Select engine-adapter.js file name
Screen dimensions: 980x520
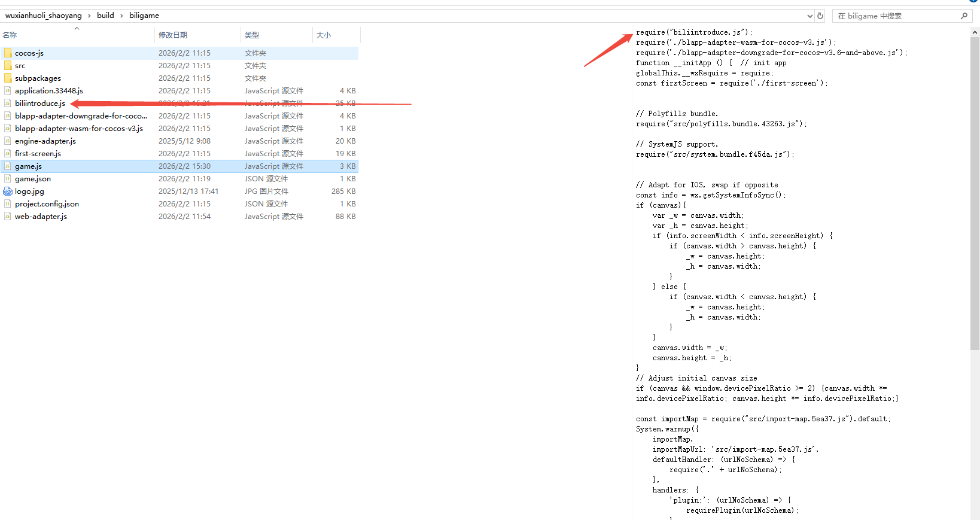click(x=45, y=141)
